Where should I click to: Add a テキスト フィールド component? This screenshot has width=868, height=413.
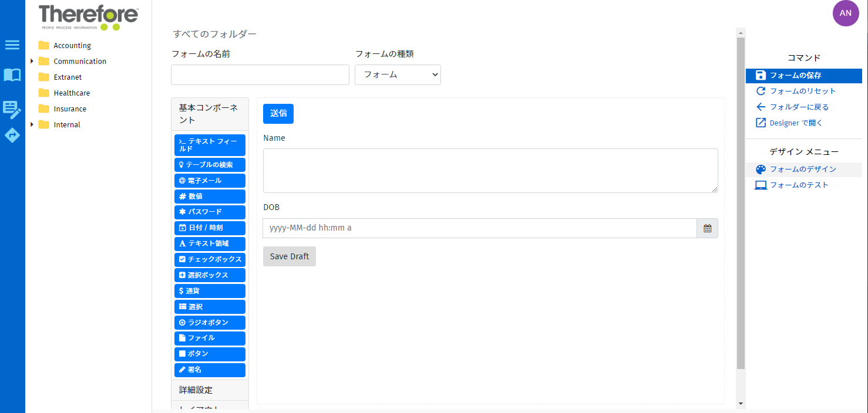[x=210, y=145]
